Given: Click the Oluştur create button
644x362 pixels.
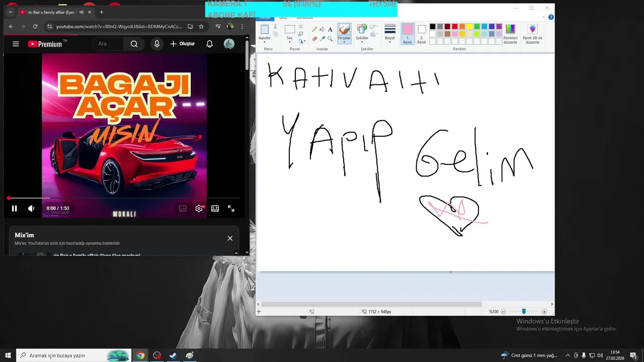Looking at the screenshot, I should 182,44.
